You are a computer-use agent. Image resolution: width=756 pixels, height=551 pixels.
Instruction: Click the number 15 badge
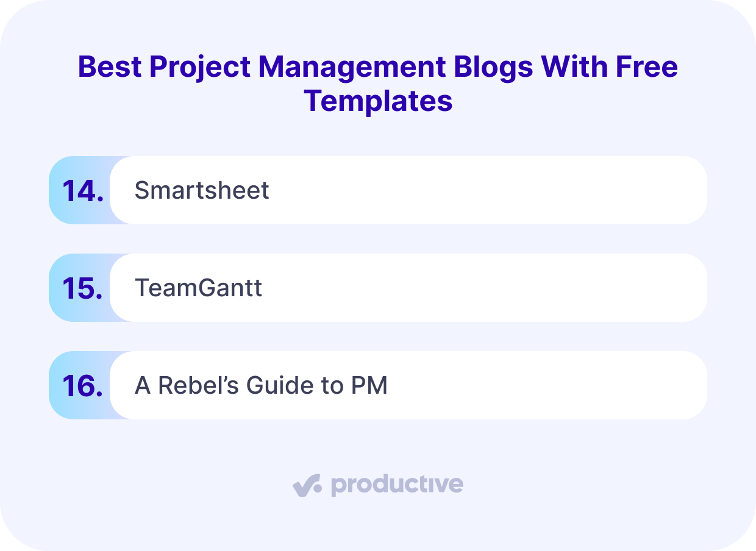pyautogui.click(x=82, y=288)
